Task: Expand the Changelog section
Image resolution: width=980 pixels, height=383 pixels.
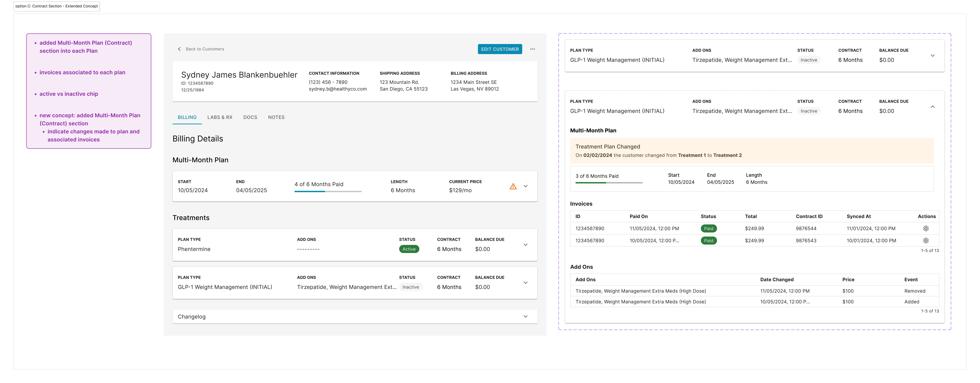Action: 525,317
